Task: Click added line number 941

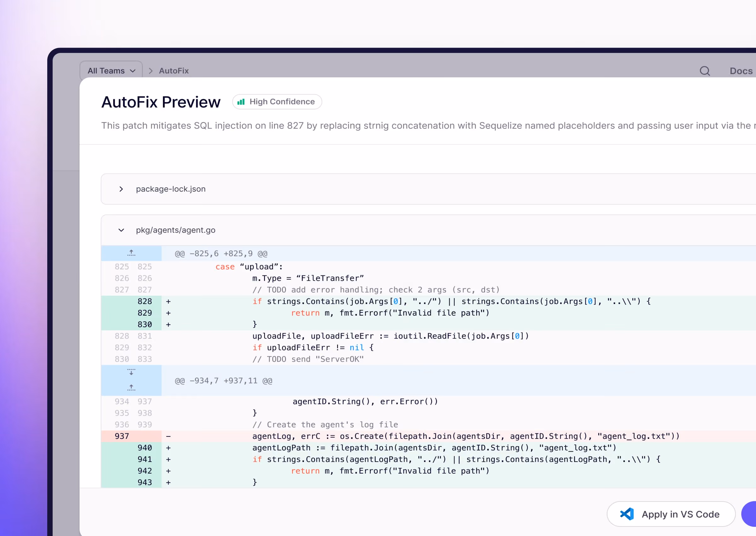Action: (145, 459)
